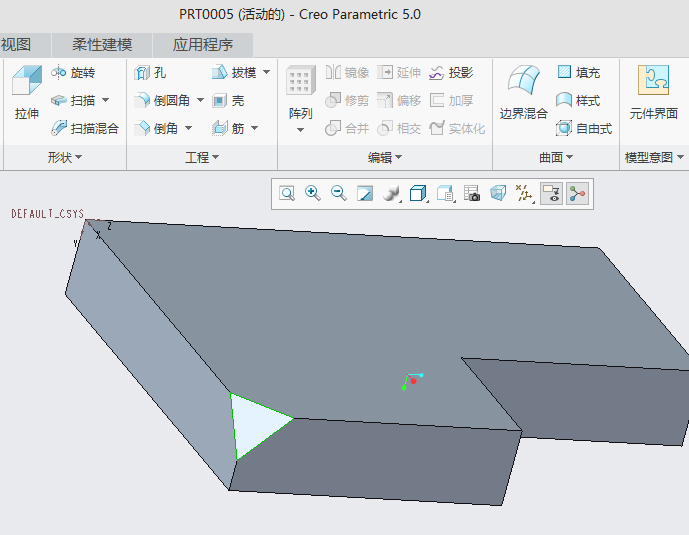The height and width of the screenshot is (535, 689).
Task: Select the 旋转 (Revolve) tool
Action: point(73,72)
